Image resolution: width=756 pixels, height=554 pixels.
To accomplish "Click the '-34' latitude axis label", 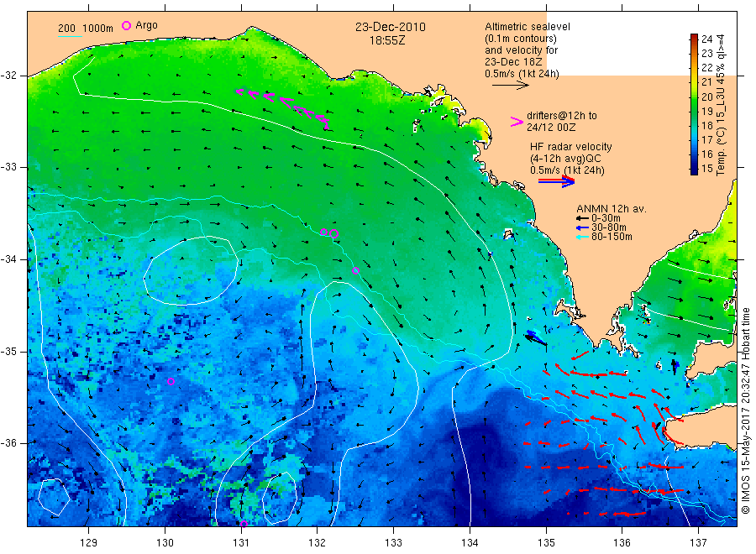I will pyautogui.click(x=8, y=259).
